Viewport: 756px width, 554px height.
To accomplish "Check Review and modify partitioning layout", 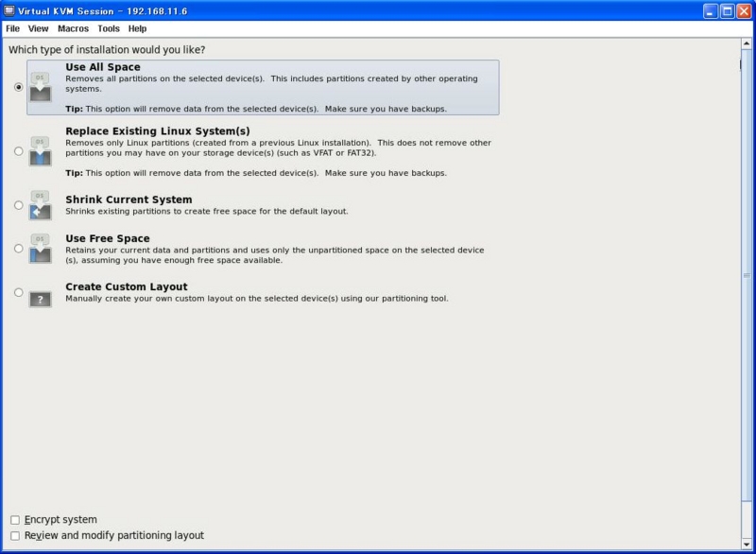I will pos(13,534).
